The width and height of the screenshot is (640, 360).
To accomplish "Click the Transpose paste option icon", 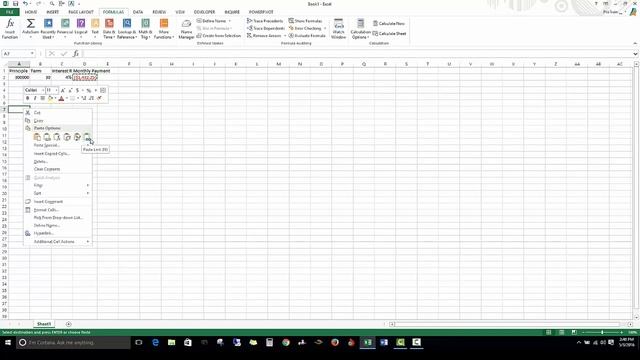I will point(67,137).
